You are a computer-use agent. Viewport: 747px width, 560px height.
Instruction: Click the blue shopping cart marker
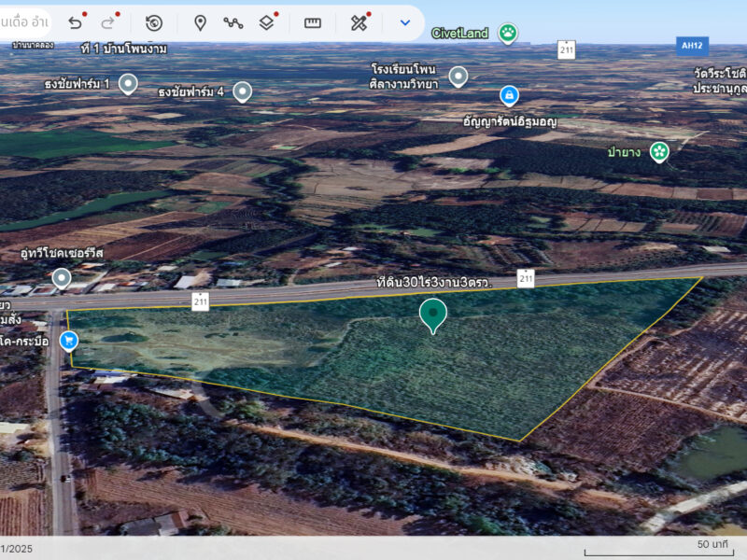point(68,341)
